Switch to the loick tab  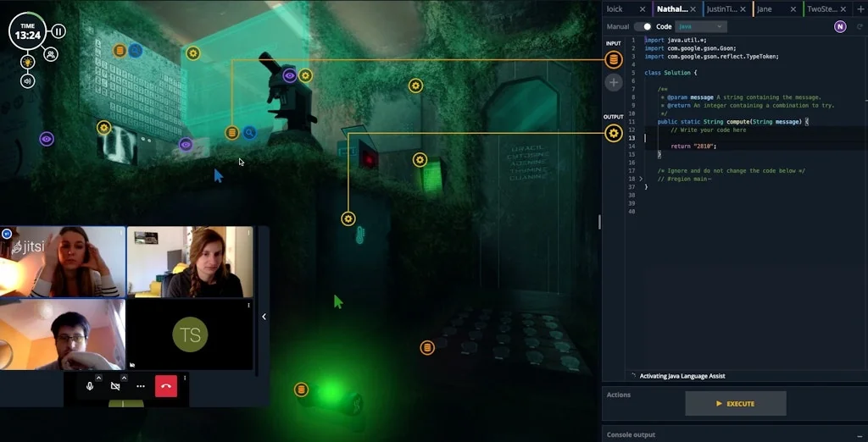click(x=615, y=8)
